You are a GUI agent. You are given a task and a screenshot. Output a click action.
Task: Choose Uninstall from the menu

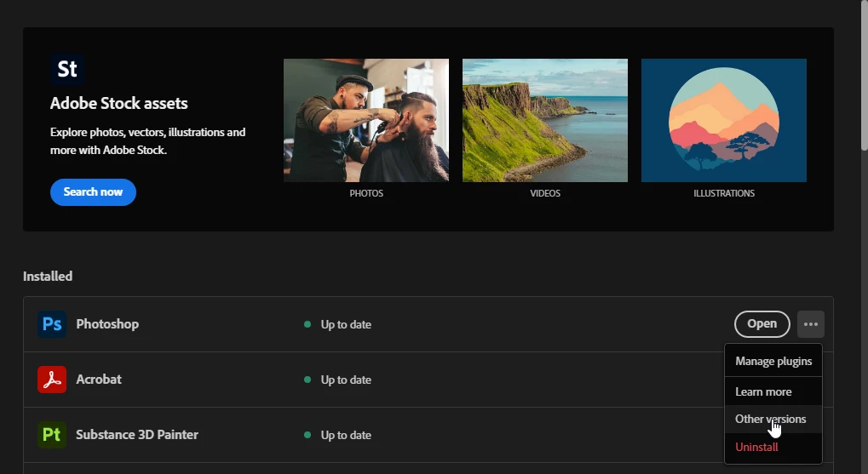pos(773,447)
